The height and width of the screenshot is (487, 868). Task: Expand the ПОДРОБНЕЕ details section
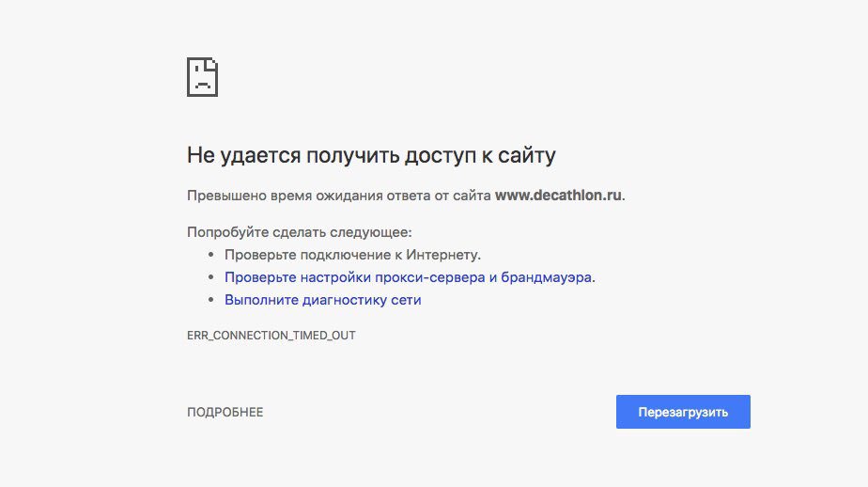coord(225,412)
